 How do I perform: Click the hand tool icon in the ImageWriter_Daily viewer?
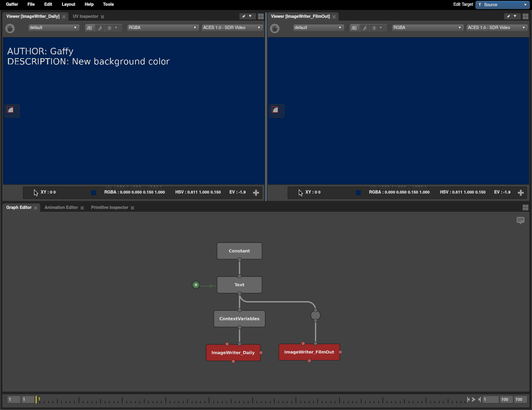(10, 28)
